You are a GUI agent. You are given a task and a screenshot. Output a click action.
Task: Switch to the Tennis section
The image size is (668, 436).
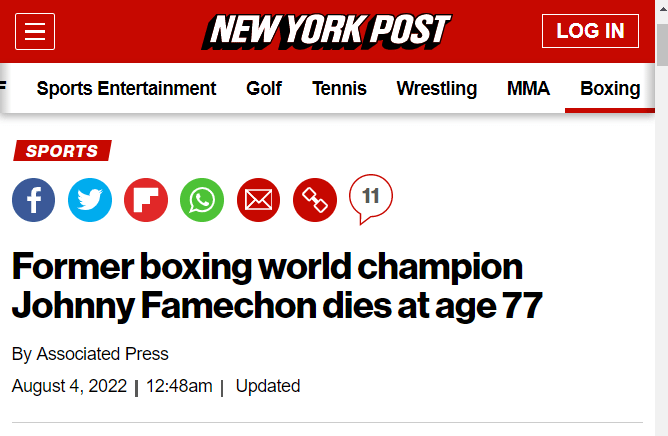tap(339, 88)
